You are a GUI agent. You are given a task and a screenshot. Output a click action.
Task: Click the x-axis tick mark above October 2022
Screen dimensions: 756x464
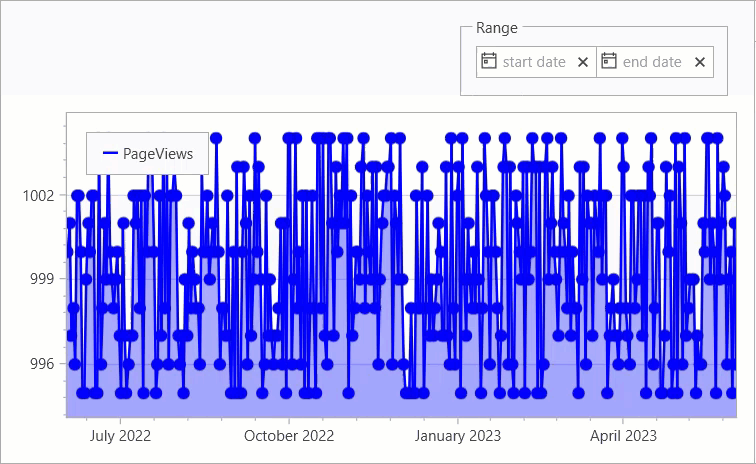pyautogui.click(x=289, y=420)
